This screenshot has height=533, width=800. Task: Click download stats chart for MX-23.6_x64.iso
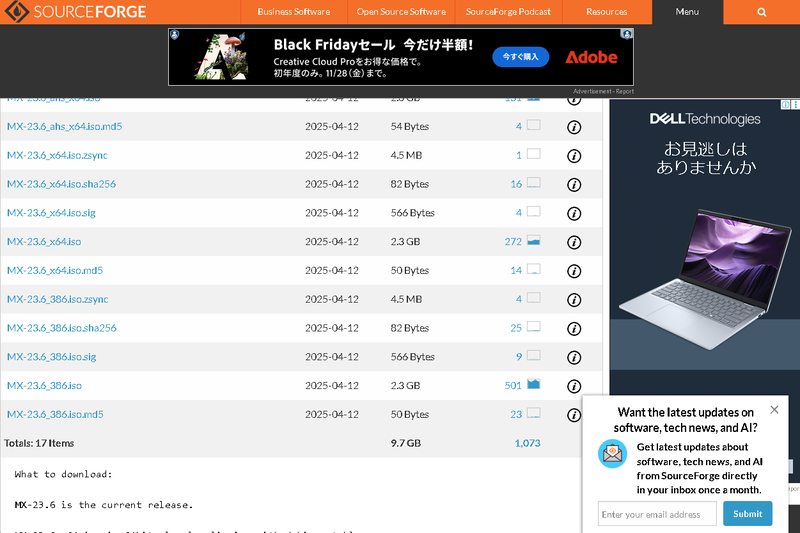point(534,240)
